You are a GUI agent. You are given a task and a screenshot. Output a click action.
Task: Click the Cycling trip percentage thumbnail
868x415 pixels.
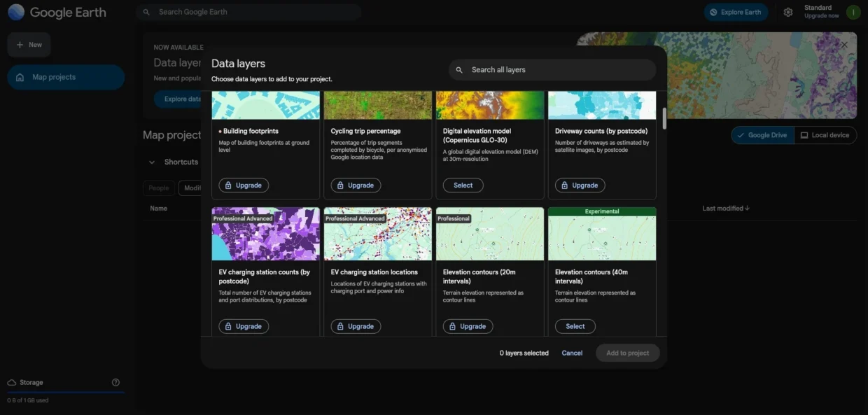[378, 105]
